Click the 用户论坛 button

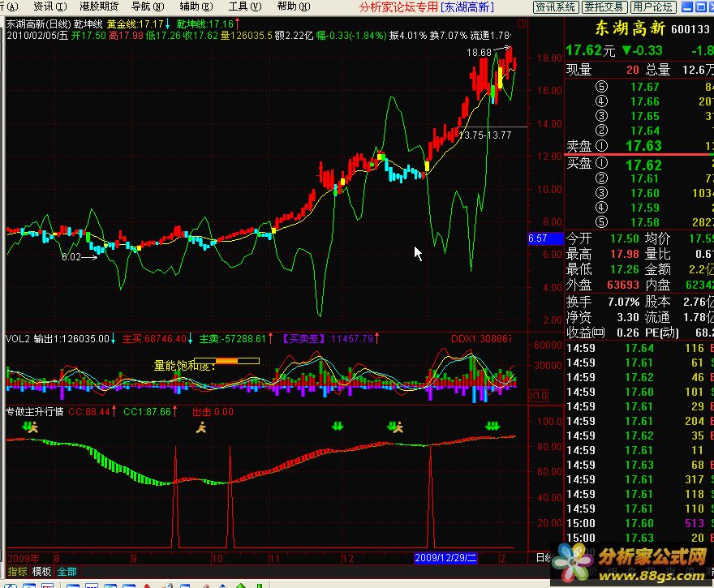tap(653, 6)
